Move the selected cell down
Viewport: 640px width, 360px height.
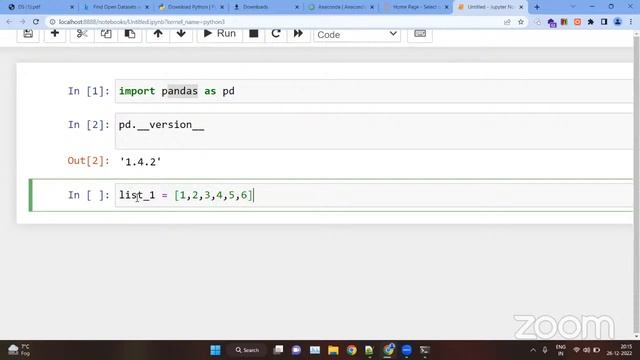coord(181,34)
